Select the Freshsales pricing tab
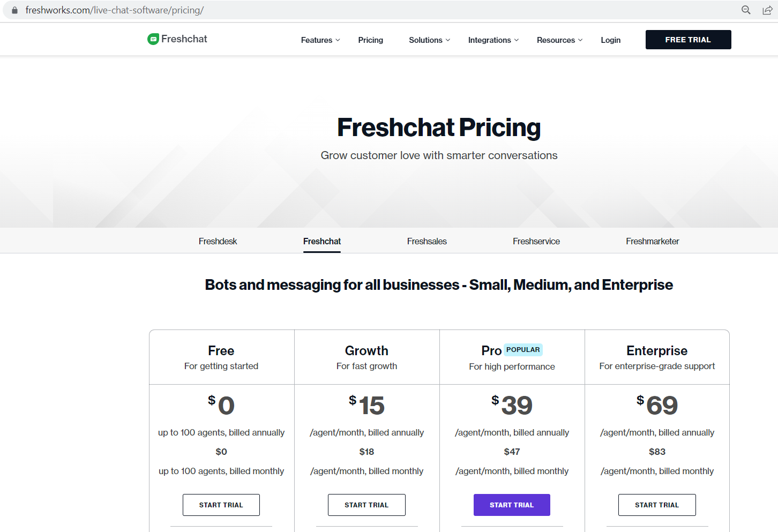The image size is (778, 532). click(427, 241)
